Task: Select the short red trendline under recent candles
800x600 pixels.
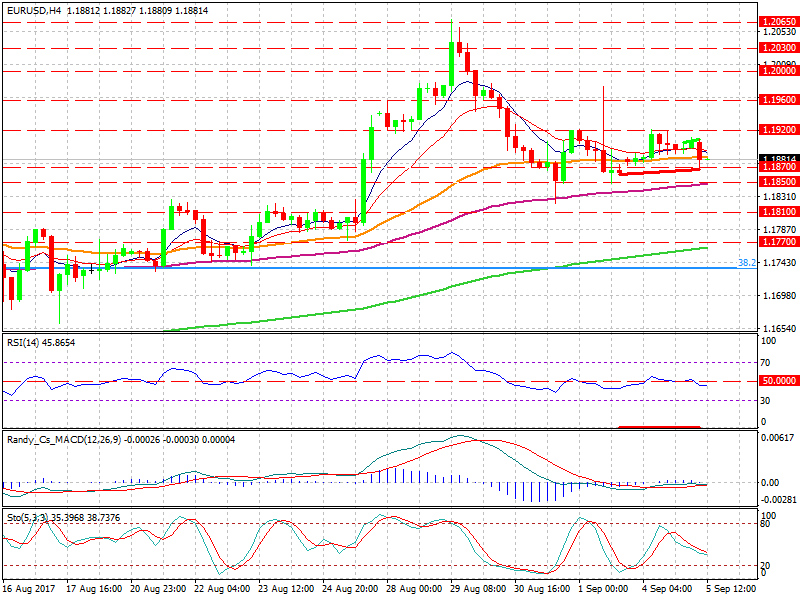Action: (x=660, y=172)
